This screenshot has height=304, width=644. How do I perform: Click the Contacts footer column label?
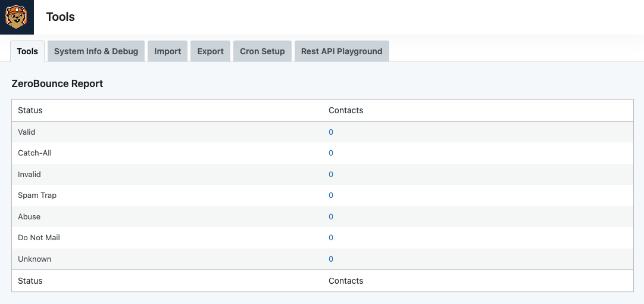pyautogui.click(x=346, y=281)
